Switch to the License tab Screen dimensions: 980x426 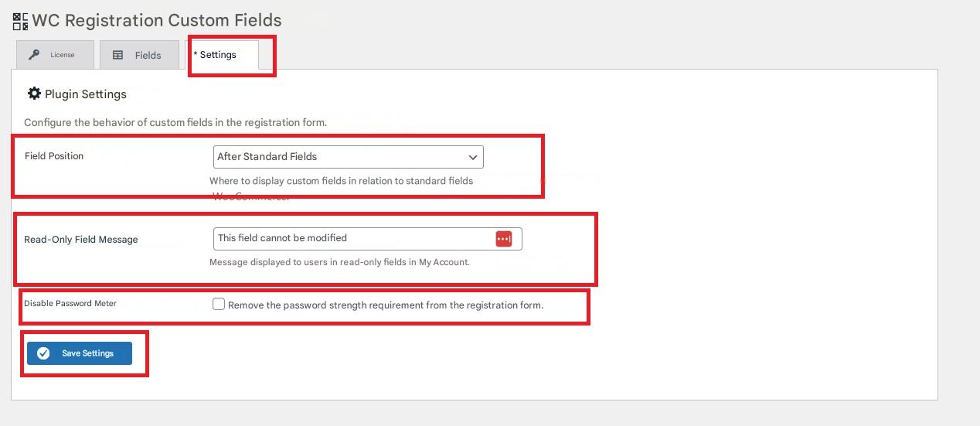coord(55,55)
